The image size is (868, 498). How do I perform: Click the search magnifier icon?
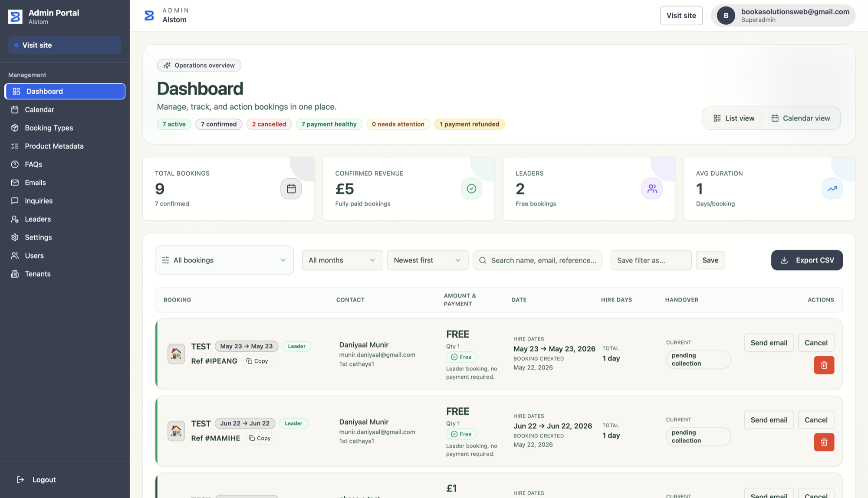coord(482,260)
